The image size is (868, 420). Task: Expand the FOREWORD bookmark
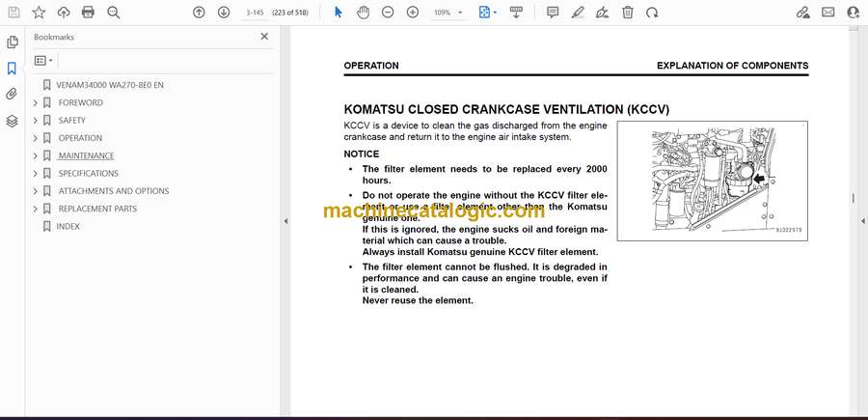click(x=35, y=102)
